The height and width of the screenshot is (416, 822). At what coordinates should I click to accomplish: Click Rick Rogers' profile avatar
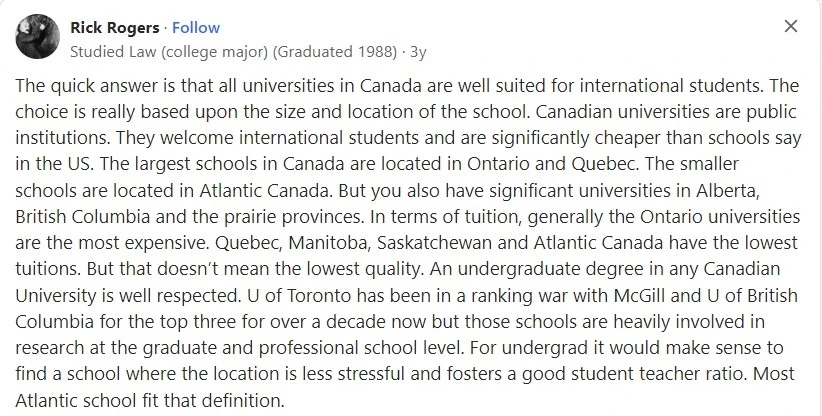37,36
